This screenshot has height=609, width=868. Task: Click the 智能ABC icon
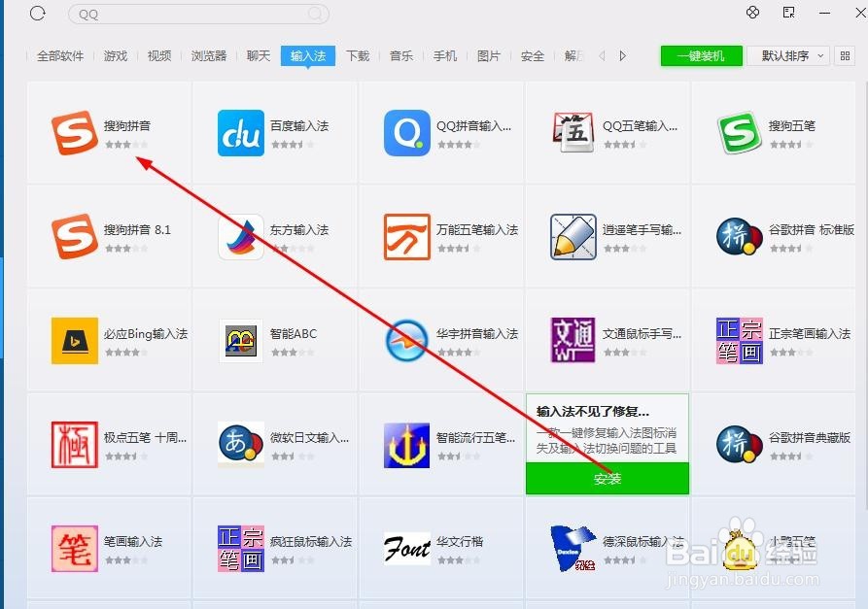pyautogui.click(x=241, y=341)
